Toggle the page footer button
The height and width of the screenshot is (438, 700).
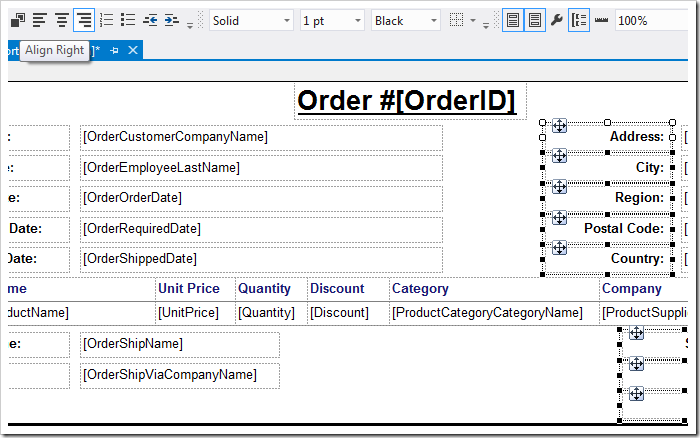click(x=534, y=21)
